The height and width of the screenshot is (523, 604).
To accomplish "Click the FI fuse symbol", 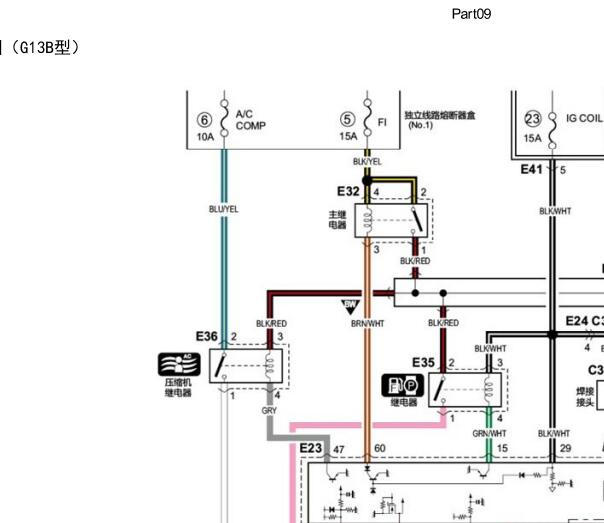I will coord(367,118).
